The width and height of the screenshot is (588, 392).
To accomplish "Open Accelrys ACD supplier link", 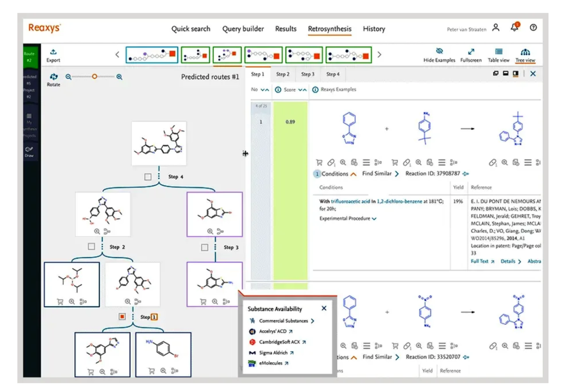I will pos(276,331).
